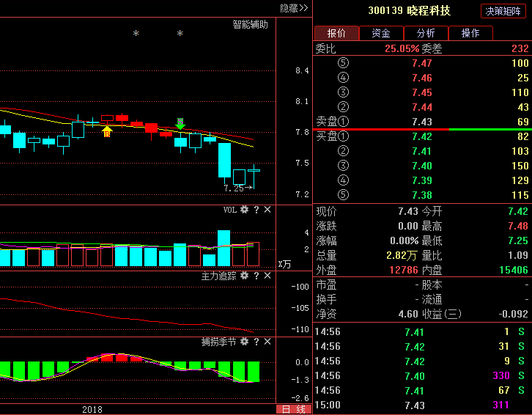Click the 智能辅助 label on chart
Image resolution: width=532 pixels, height=415 pixels.
point(251,24)
